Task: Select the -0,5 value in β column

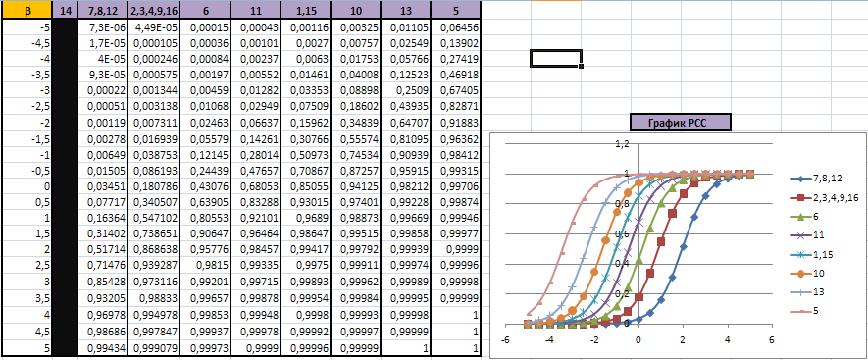Action: [x=28, y=171]
